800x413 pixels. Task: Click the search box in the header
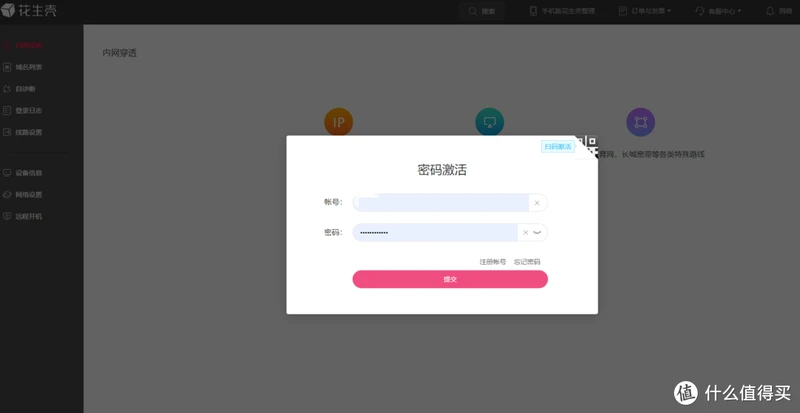(482, 11)
